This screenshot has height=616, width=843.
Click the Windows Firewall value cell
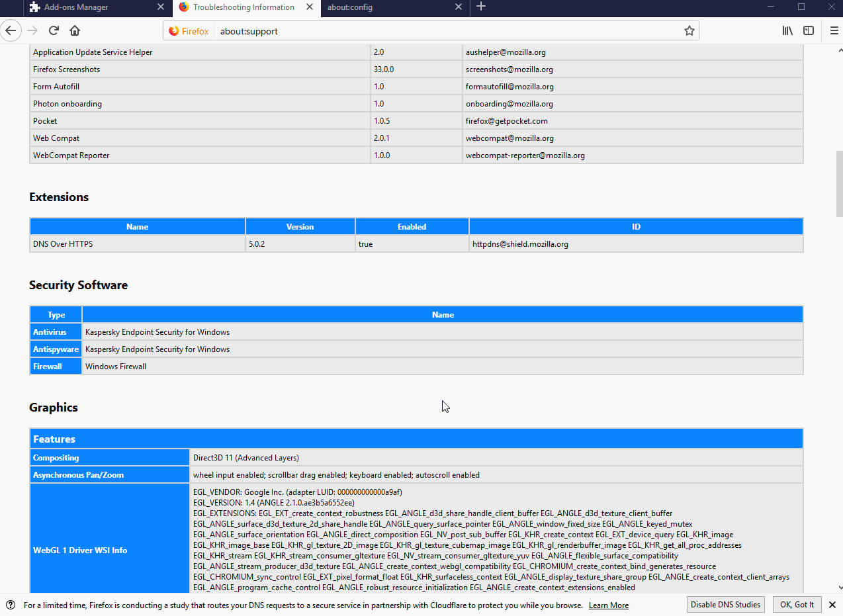[x=443, y=367]
